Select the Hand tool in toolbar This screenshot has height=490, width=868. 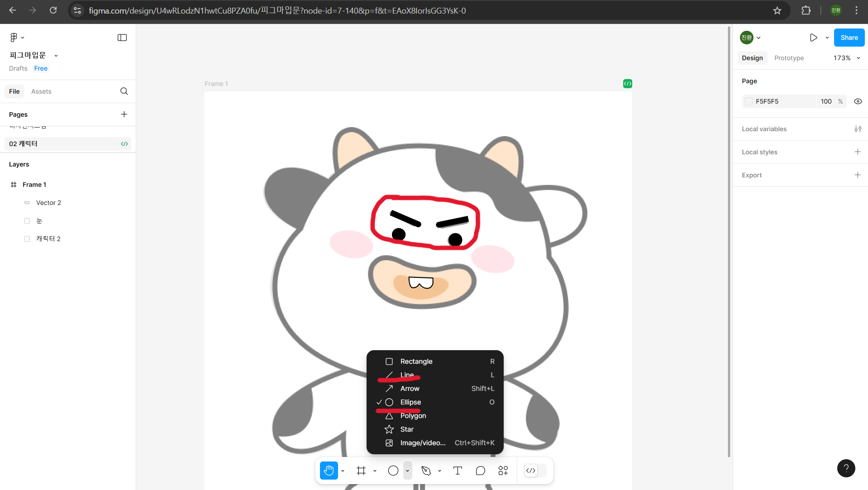329,471
